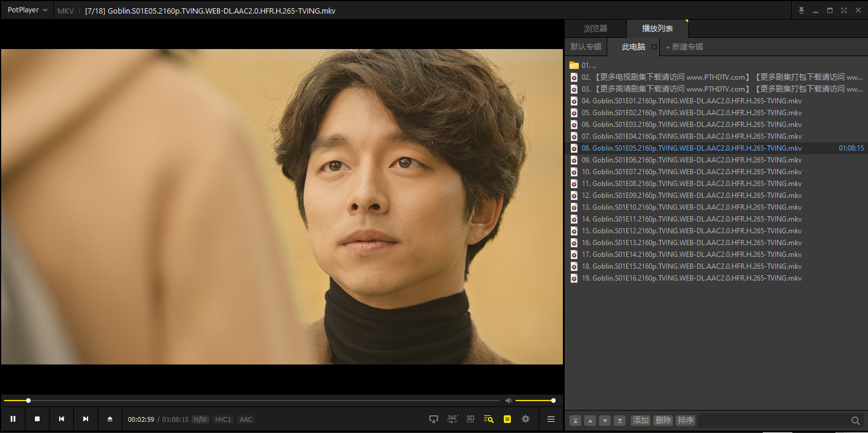Open the PotPlayer dropdown menu
The height and width of the screenshot is (433, 868).
pyautogui.click(x=27, y=10)
